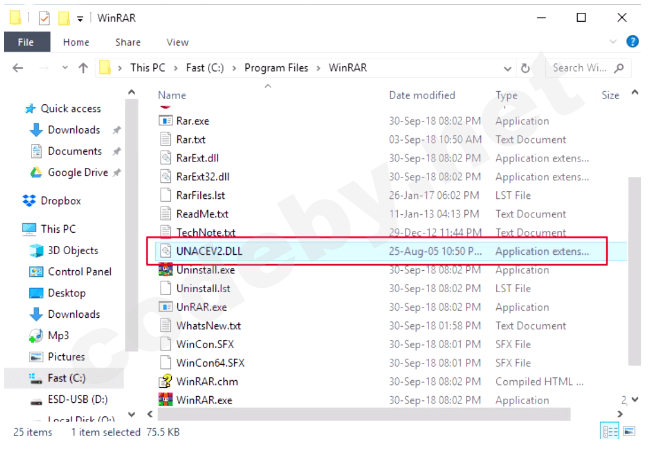Open recent locations dropdown arrow

tap(65, 68)
